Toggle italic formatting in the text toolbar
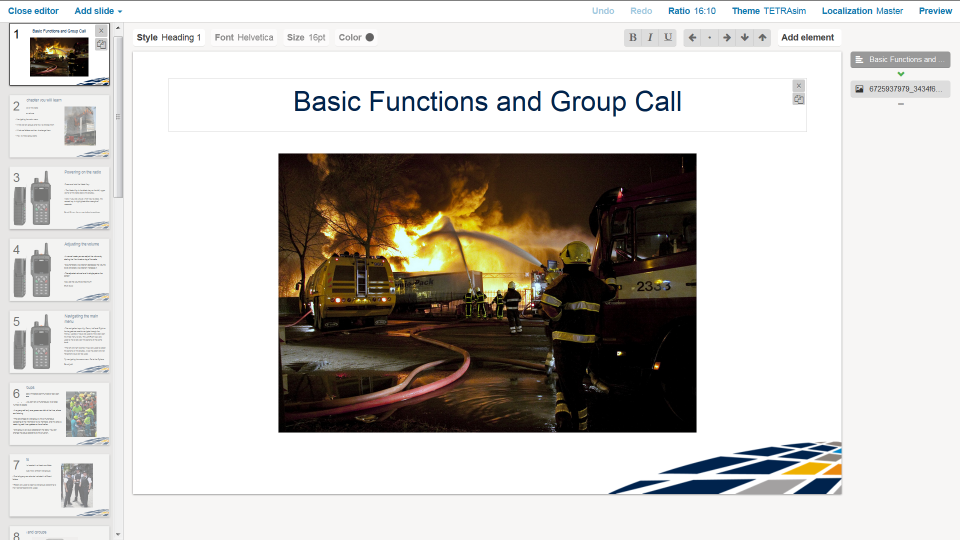The image size is (960, 540). pos(650,38)
